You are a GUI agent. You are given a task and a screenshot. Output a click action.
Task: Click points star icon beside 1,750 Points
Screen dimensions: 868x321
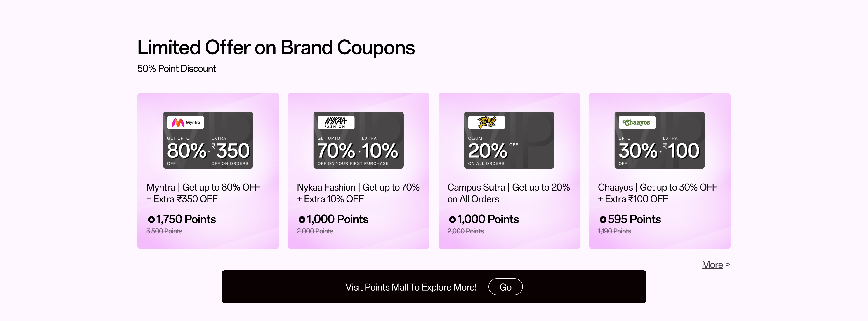(151, 220)
